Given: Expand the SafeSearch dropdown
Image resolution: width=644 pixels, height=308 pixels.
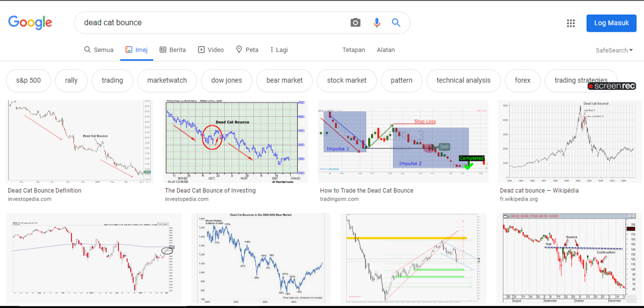Looking at the screenshot, I should (x=614, y=50).
